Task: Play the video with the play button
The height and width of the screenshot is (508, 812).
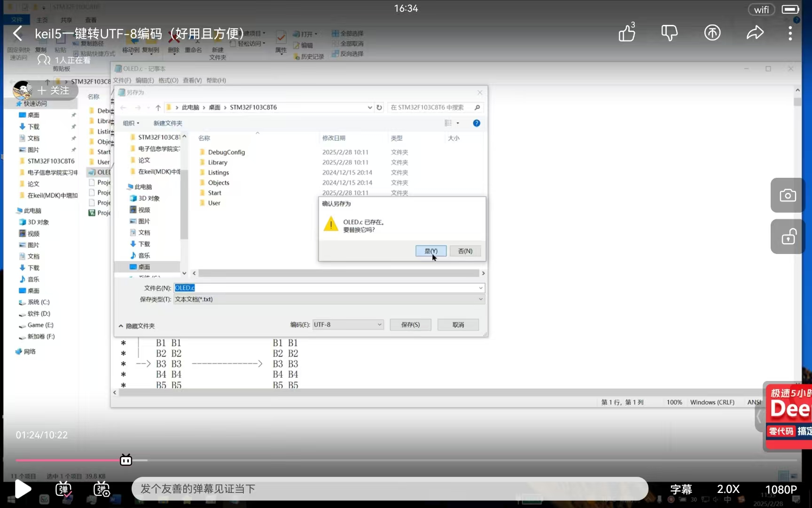Action: [23, 489]
